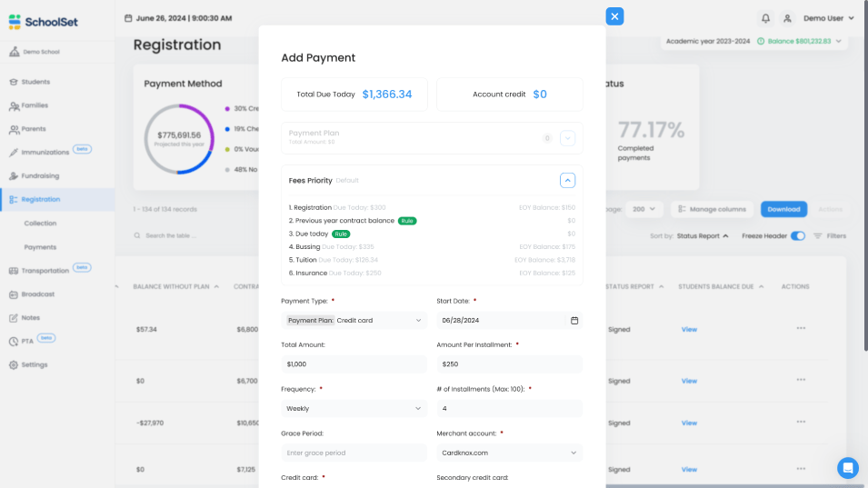Viewport: 868px width, 488px height.
Task: Select Payments submenu item
Action: click(40, 246)
